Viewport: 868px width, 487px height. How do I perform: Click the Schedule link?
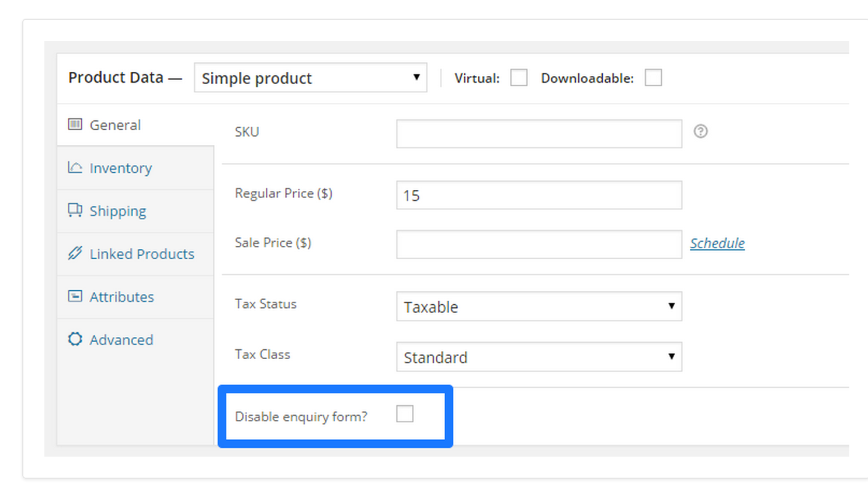pos(717,243)
